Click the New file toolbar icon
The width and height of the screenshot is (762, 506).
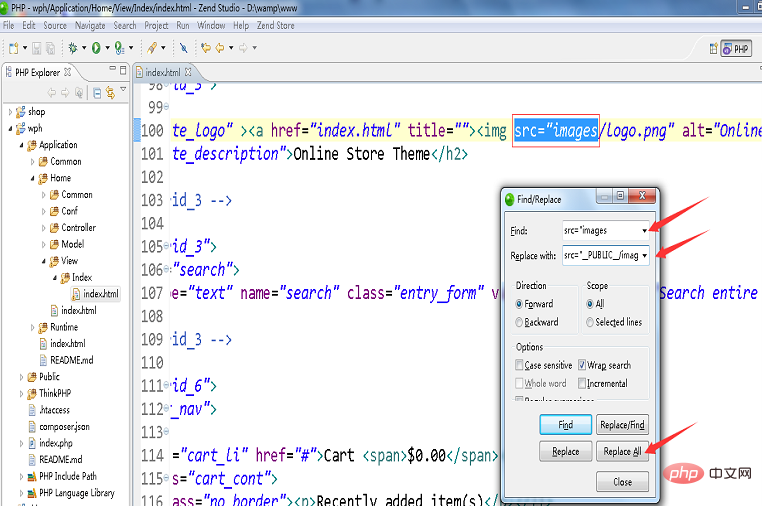14,48
